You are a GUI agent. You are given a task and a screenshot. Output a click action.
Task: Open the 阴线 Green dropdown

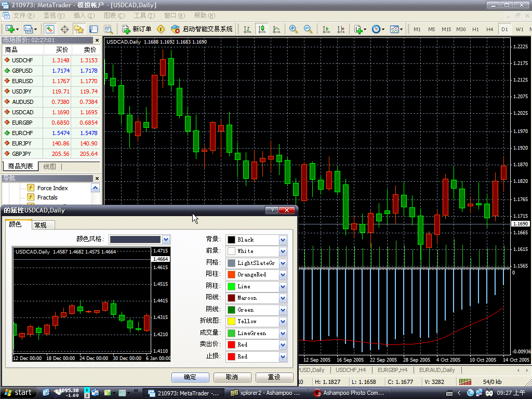click(x=283, y=310)
